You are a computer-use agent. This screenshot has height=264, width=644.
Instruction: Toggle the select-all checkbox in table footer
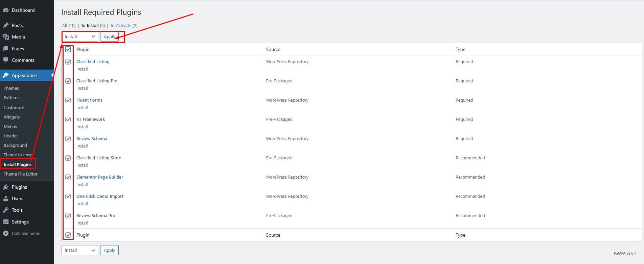(x=68, y=235)
